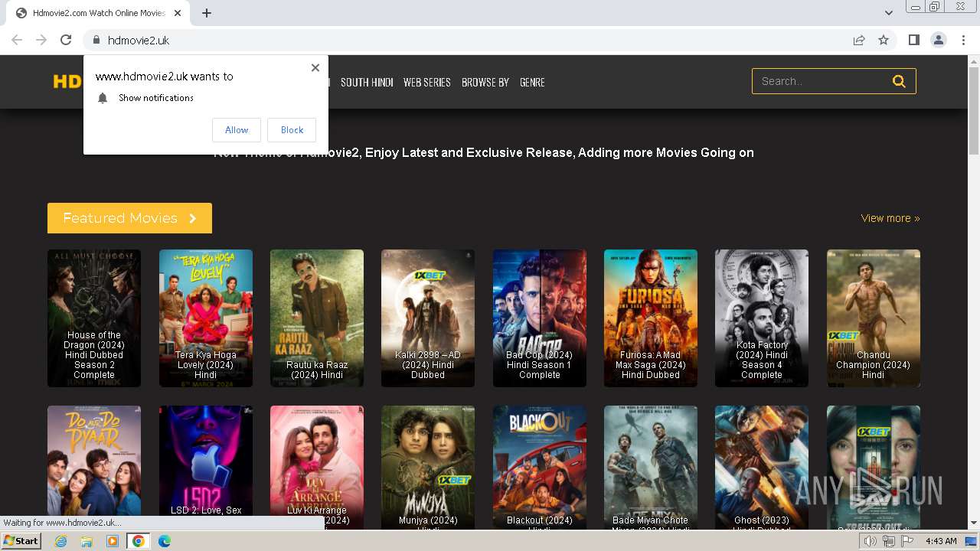Open the Chrome profile avatar icon
The image size is (980, 551).
pyautogui.click(x=938, y=40)
